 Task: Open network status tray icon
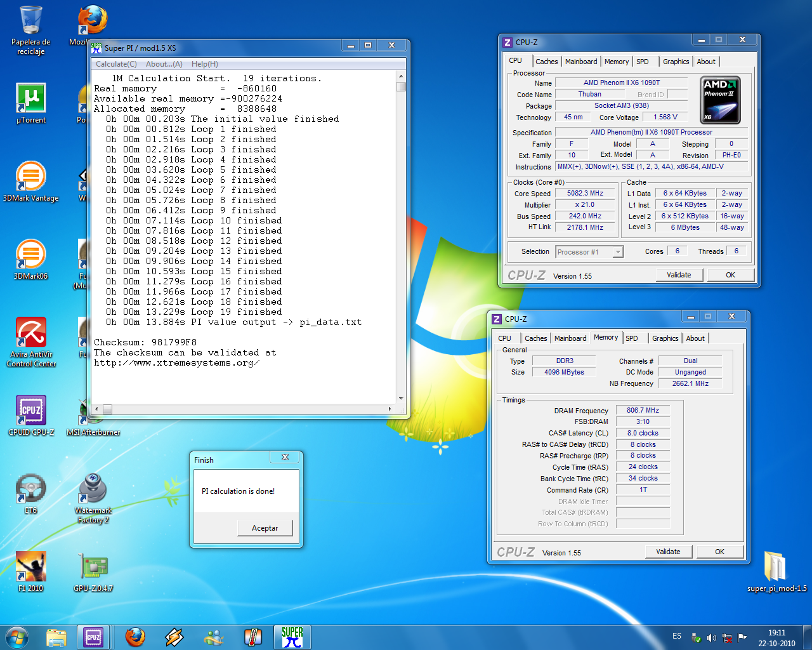[727, 638]
